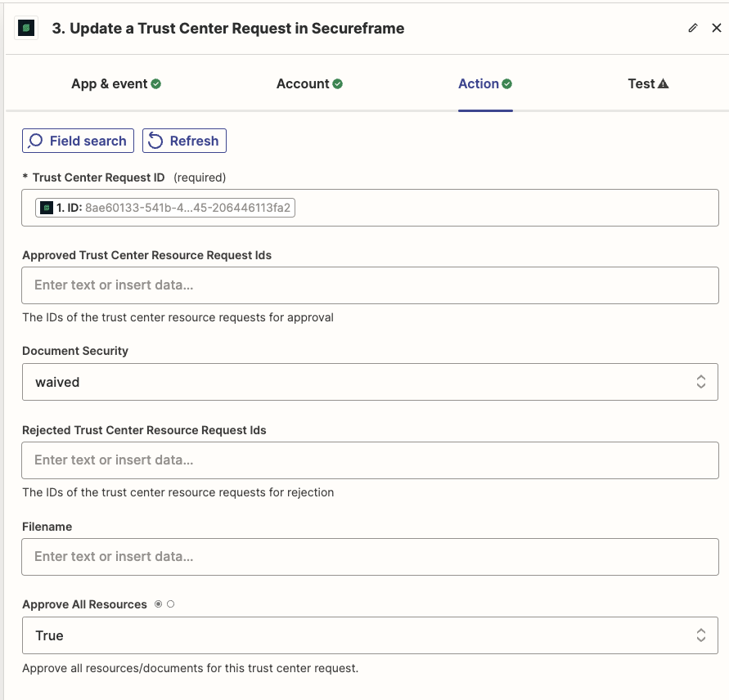Viewport: 729px width, 700px height.
Task: Click the Field search button
Action: [x=78, y=141]
